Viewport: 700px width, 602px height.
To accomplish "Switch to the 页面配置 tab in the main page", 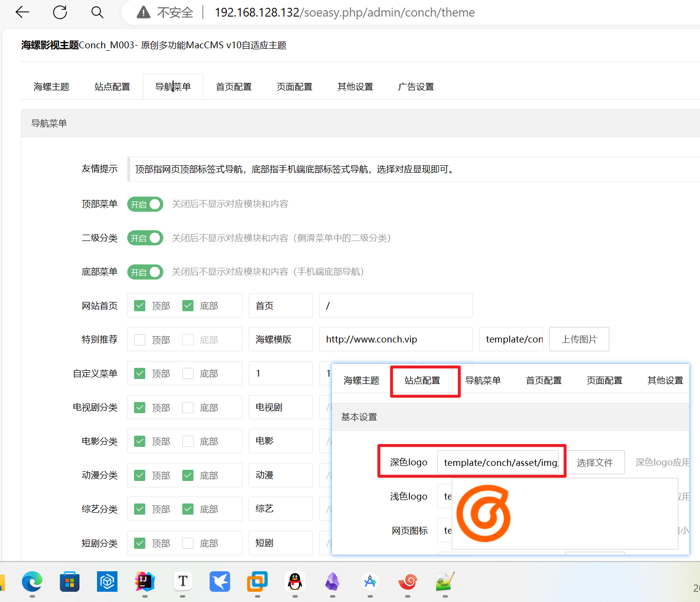I will pos(294,87).
